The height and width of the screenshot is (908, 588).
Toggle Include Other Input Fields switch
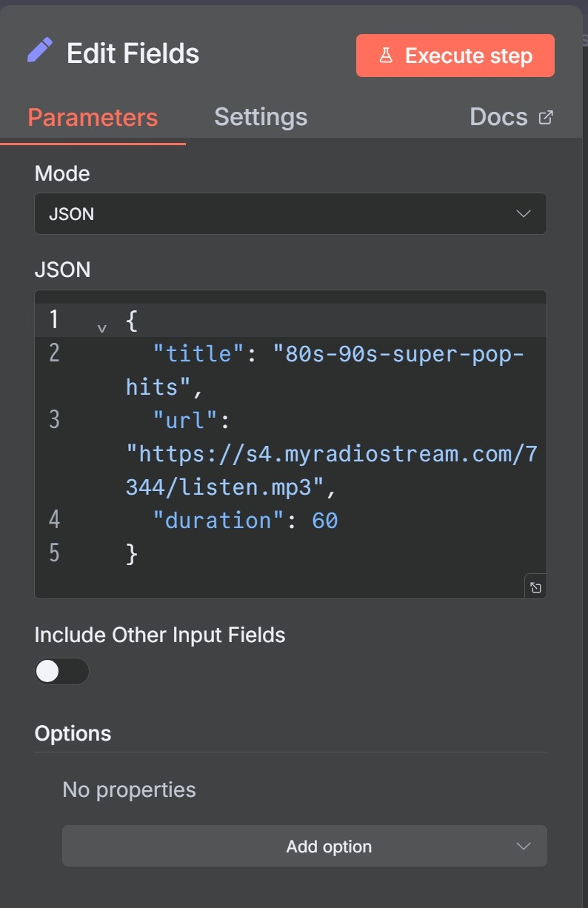click(61, 671)
